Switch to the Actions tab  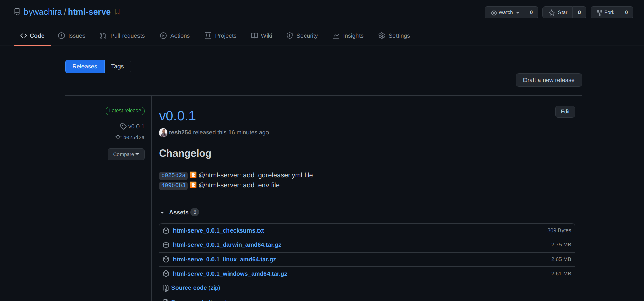point(175,36)
